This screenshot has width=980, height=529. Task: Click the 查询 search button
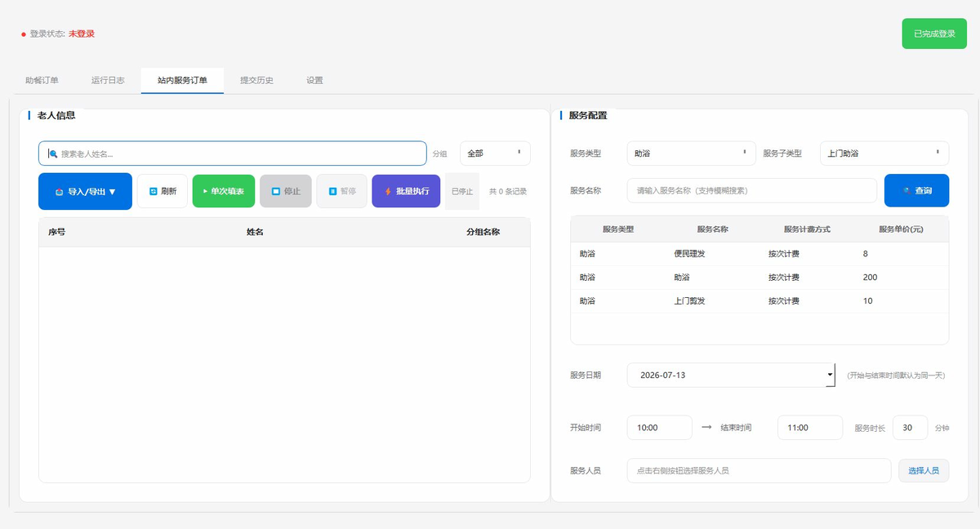pos(916,190)
